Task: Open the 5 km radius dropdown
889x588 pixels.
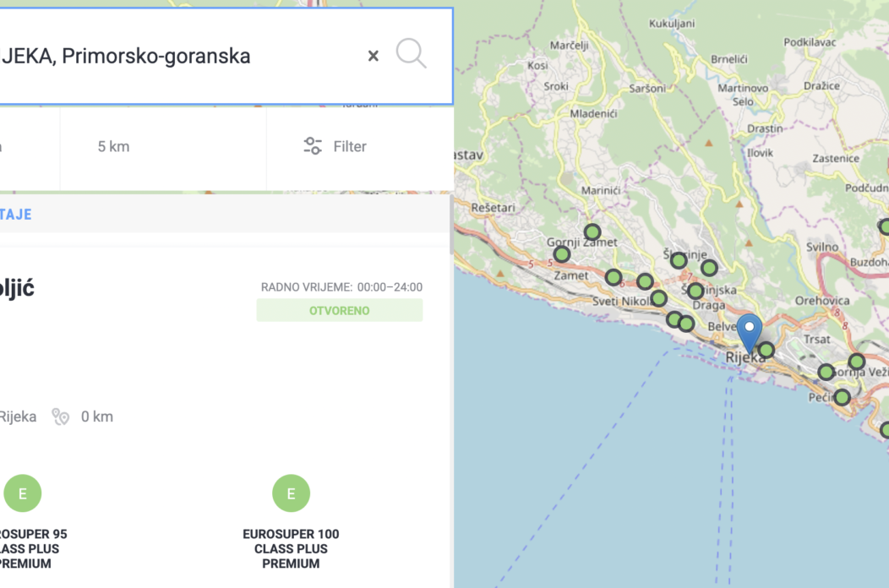Action: click(x=113, y=147)
